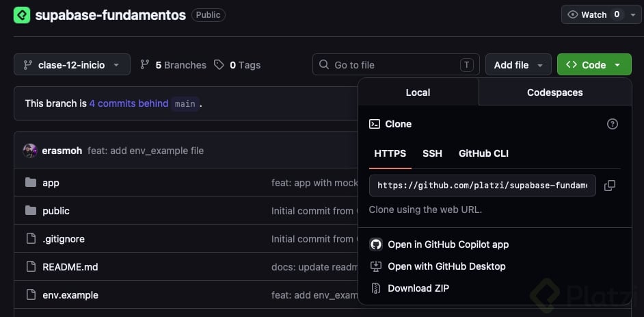Open commit message feat: add env_example file
Screen dimensions: 644x317
coord(146,151)
